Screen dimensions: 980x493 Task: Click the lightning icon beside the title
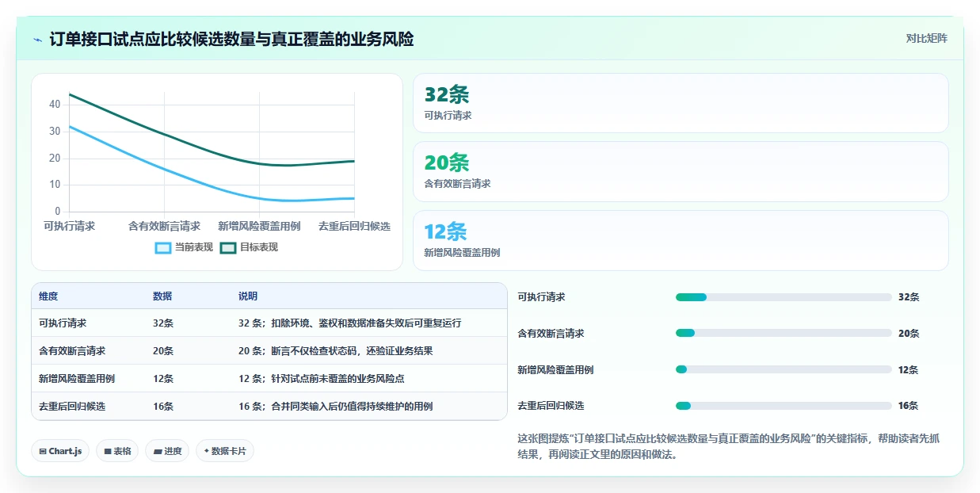click(38, 40)
